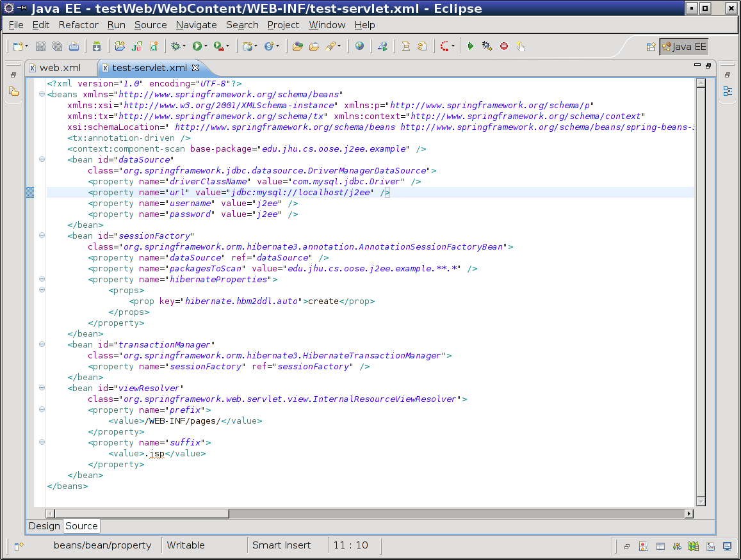Open the External Tools dropdown arrow
Image resolution: width=741 pixels, height=560 pixels.
click(x=227, y=46)
